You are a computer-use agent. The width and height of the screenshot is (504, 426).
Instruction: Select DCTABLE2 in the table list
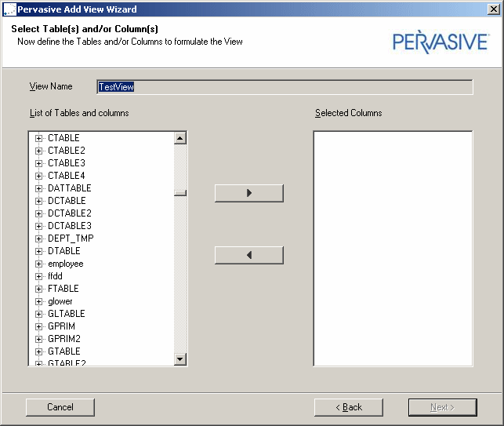pos(69,213)
